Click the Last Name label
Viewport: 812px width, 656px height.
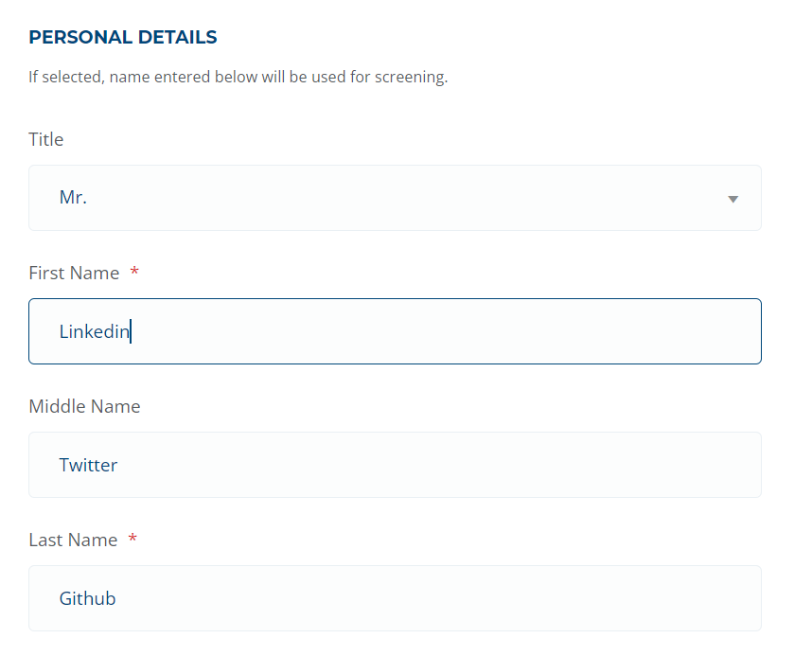tap(73, 540)
